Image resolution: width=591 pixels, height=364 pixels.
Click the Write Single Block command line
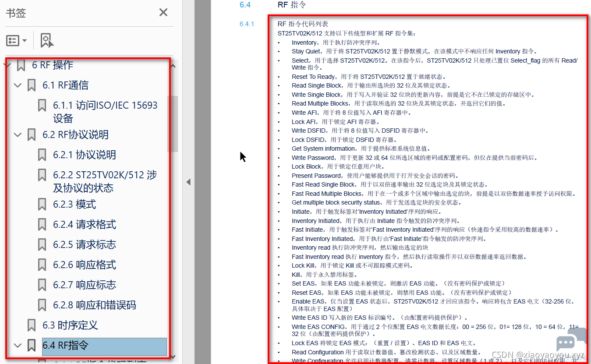tap(413, 95)
